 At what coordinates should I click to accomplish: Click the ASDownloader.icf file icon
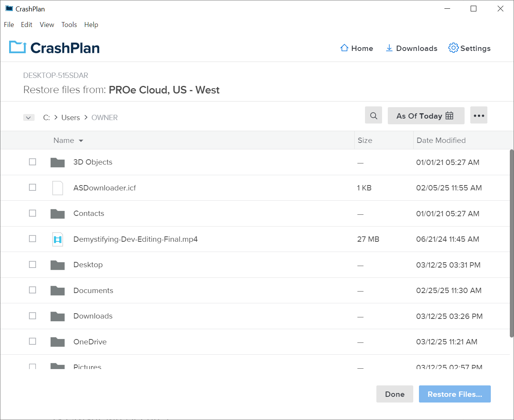(57, 188)
